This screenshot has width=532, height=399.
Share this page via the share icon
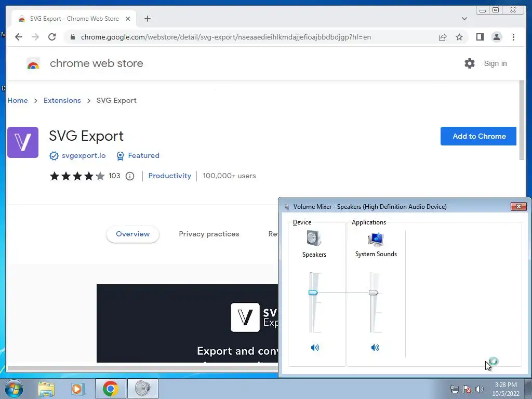click(x=443, y=37)
